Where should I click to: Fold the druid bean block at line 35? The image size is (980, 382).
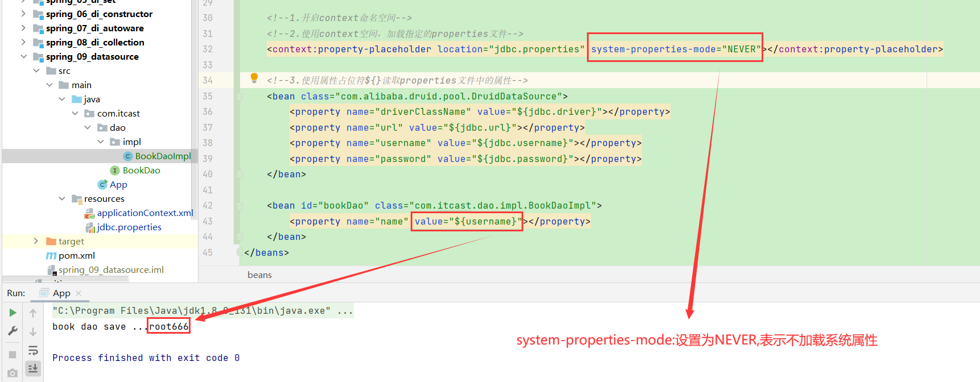tap(239, 97)
